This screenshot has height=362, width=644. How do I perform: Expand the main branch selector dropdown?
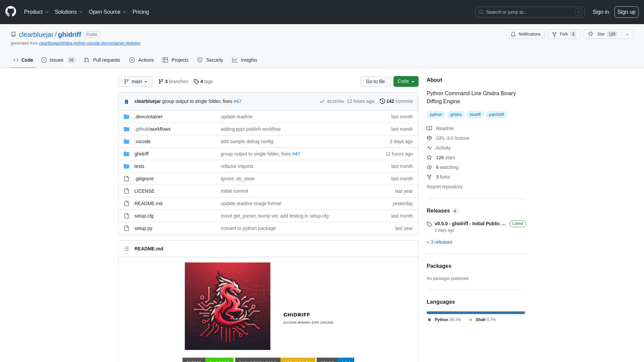coord(136,81)
